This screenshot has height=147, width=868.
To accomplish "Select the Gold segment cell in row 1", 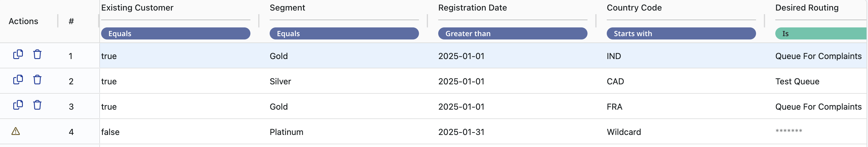I will click(279, 56).
